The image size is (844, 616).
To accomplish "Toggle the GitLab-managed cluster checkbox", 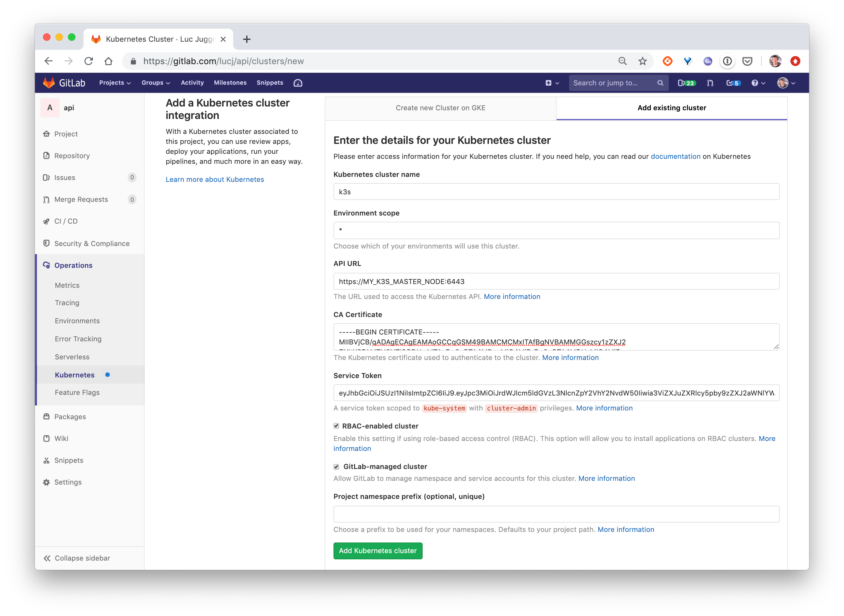I will (x=336, y=467).
